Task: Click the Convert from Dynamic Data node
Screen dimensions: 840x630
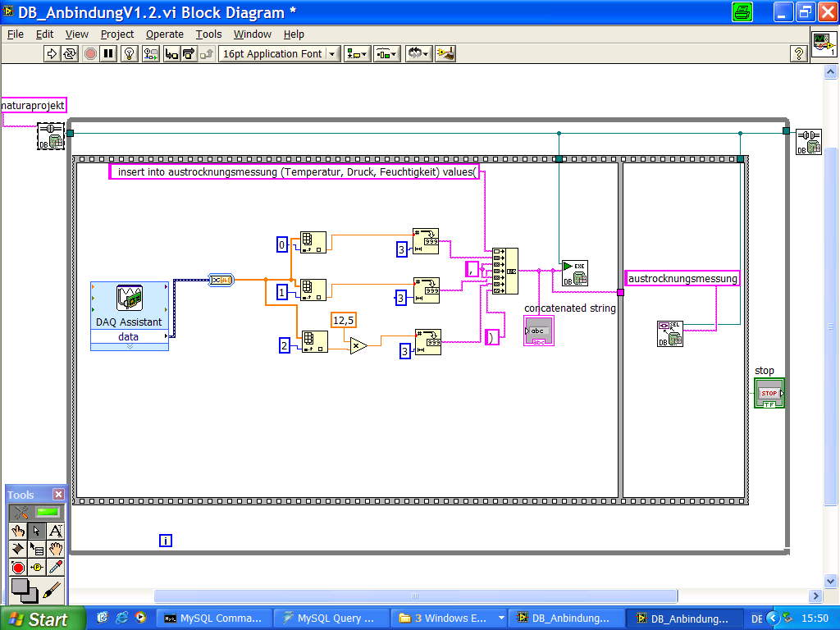Action: pyautogui.click(x=221, y=280)
